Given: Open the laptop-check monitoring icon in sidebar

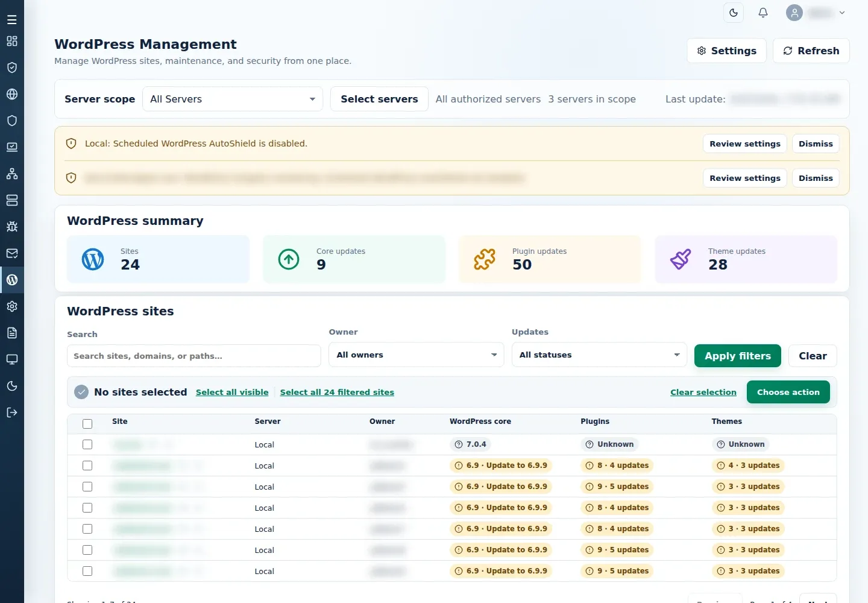Looking at the screenshot, I should click(12, 147).
